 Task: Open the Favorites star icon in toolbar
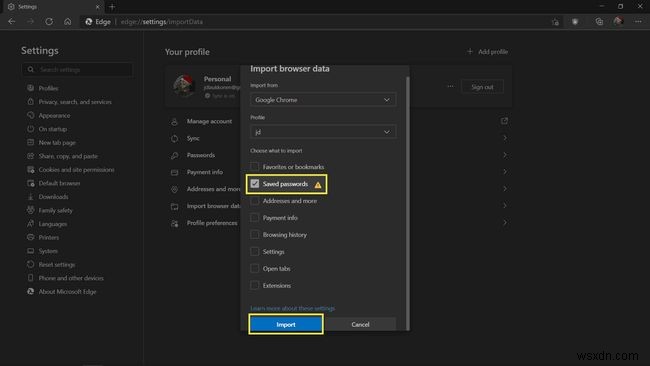[555, 22]
